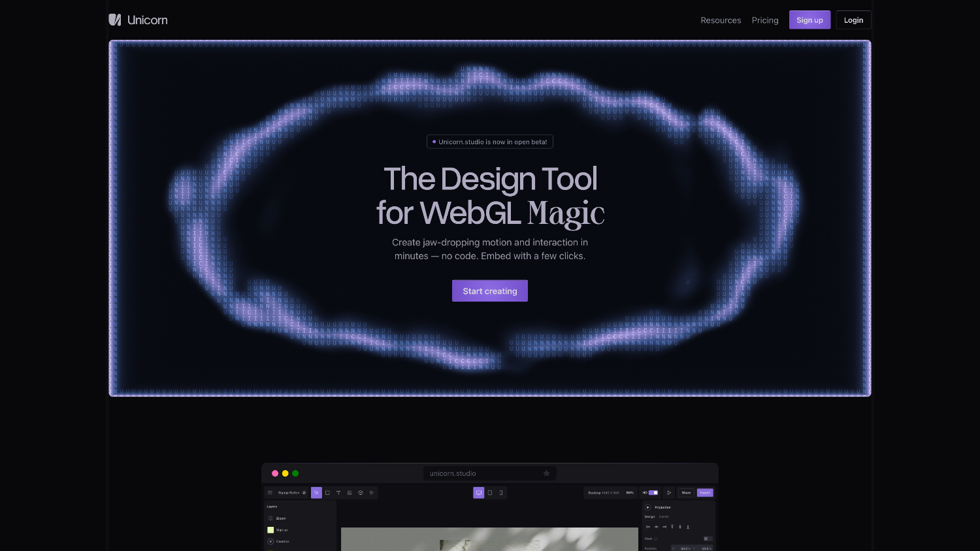This screenshot has width=980, height=551.
Task: Select the image tool in editor toolbar
Action: [x=350, y=493]
